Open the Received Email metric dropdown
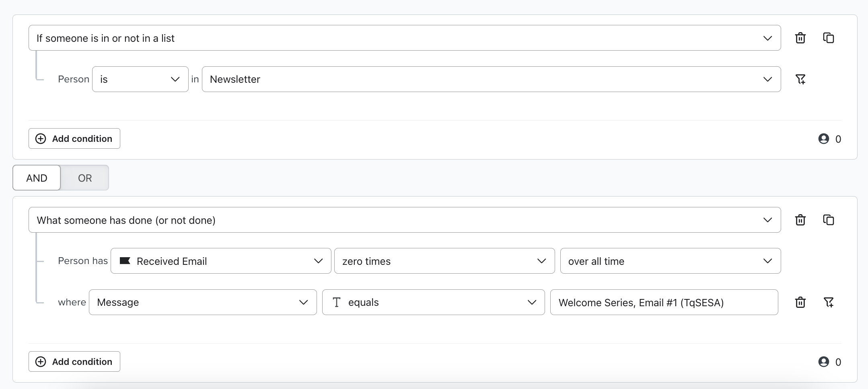The height and width of the screenshot is (389, 868). [x=221, y=261]
